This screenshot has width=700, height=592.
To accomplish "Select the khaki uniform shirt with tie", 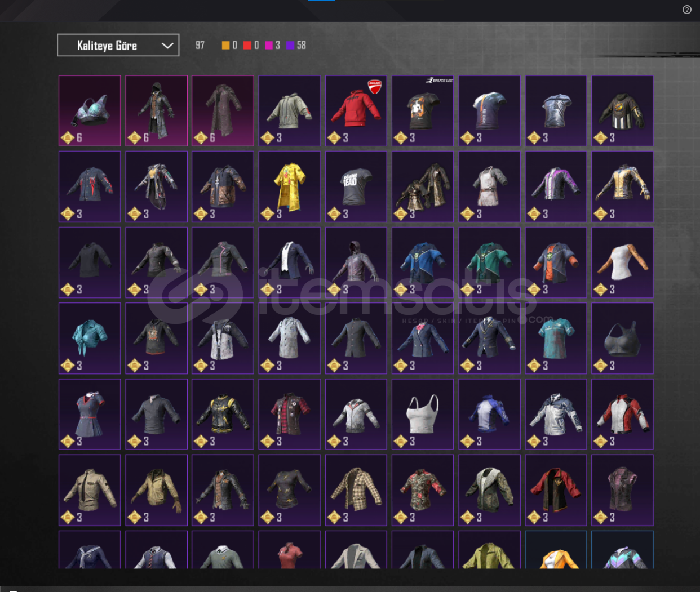I will [x=90, y=491].
